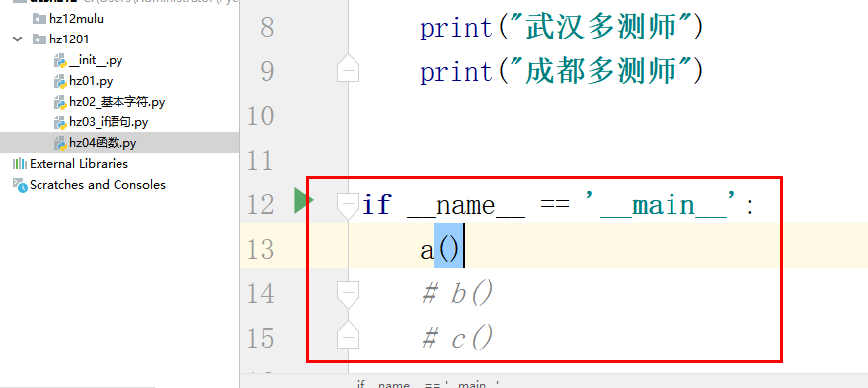Run script via green gutter arrow

pyautogui.click(x=303, y=200)
